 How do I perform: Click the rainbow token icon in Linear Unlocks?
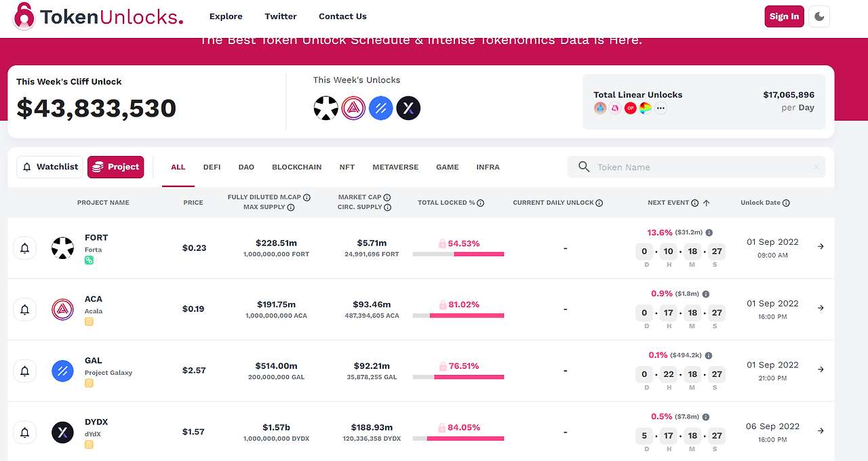click(645, 108)
